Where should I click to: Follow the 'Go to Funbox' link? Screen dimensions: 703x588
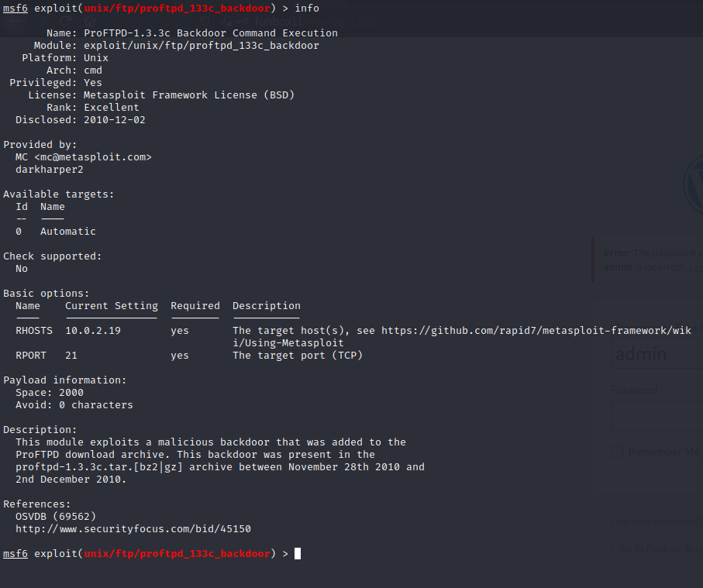coord(656,549)
